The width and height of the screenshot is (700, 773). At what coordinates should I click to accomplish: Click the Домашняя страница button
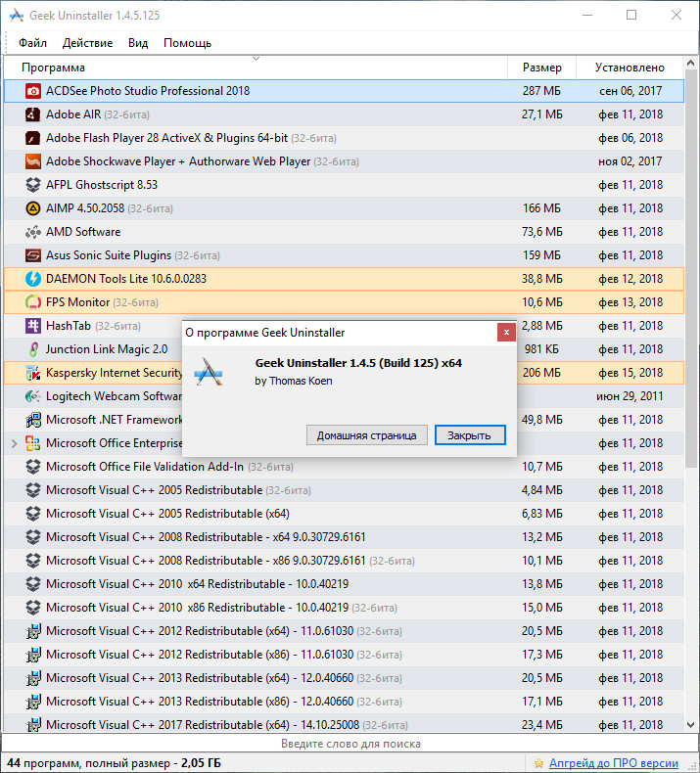pos(366,435)
